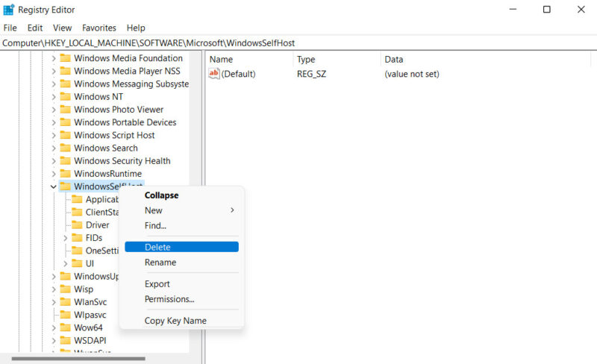Screen dimensions: 597x364
Task: Open the File menu
Action: coord(10,28)
